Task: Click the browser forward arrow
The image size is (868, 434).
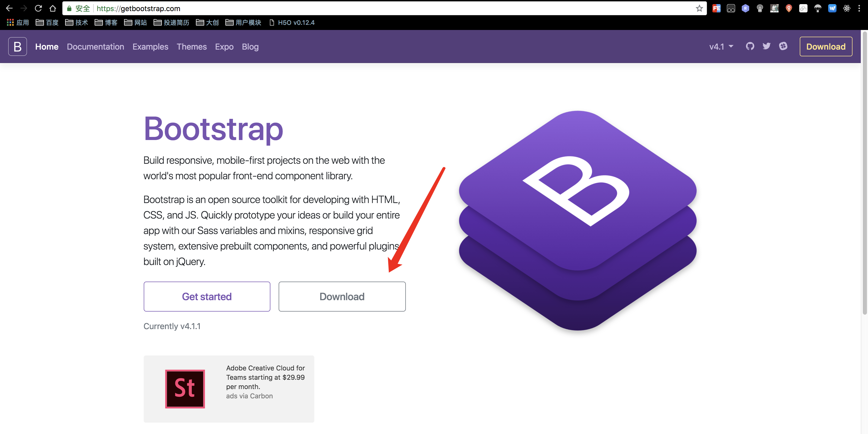Action: (24, 8)
